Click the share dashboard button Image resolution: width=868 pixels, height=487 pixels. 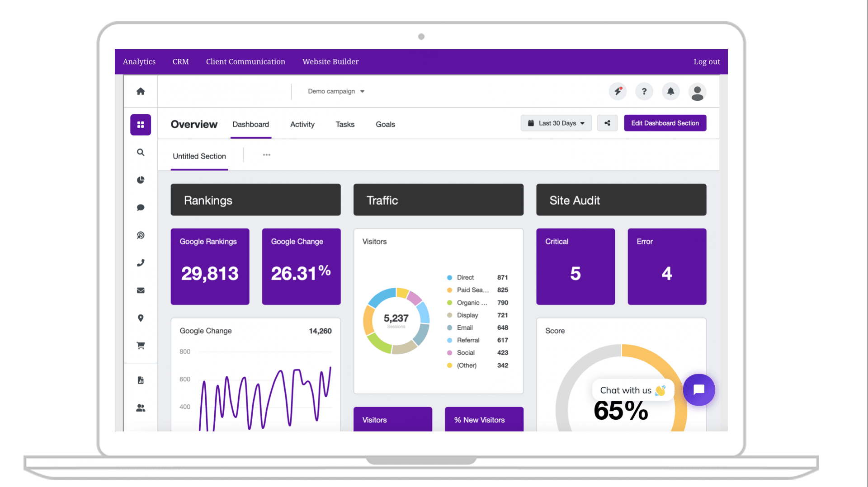(x=607, y=123)
